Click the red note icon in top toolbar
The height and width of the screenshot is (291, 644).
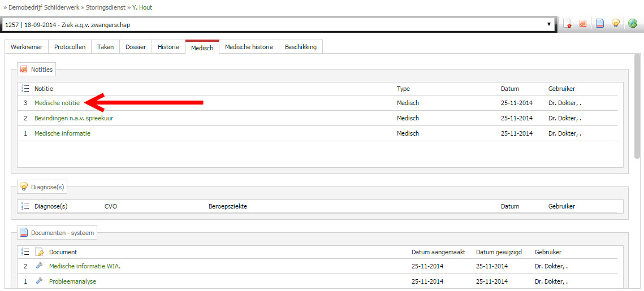pyautogui.click(x=583, y=24)
